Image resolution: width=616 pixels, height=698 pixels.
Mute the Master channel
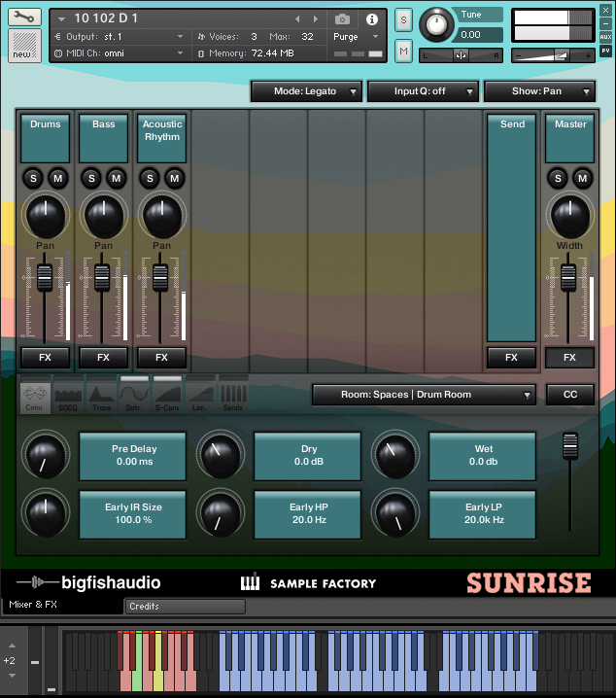pos(582,179)
